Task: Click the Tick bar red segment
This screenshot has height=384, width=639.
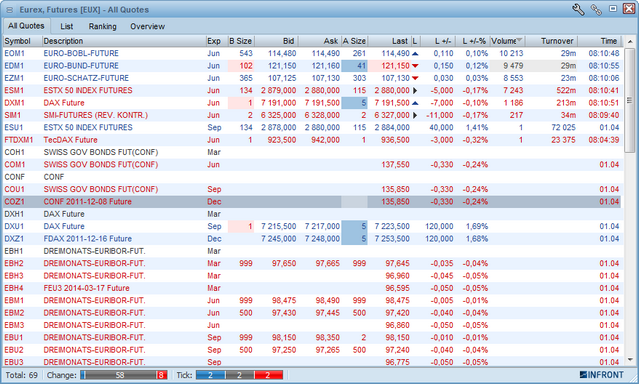Action: 268,375
